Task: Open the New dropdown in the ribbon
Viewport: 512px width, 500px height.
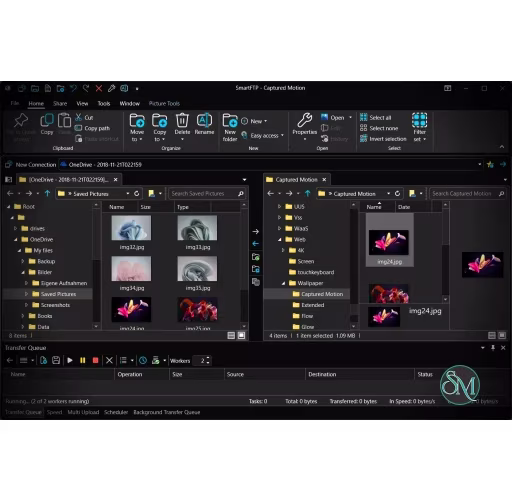Action: [254, 121]
